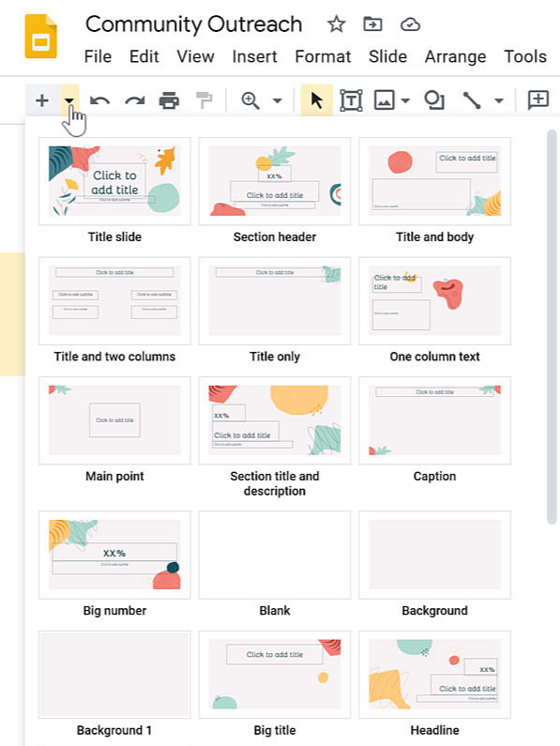Click the Paint format roller icon
Viewport: 560px width, 746px height.
pos(204,100)
